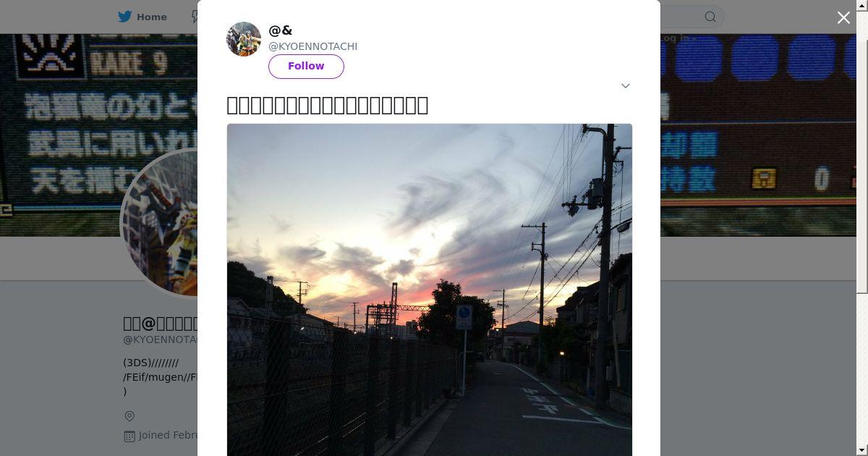868x456 pixels.
Task: Close the tweet overlay with the X
Action: pos(843,18)
